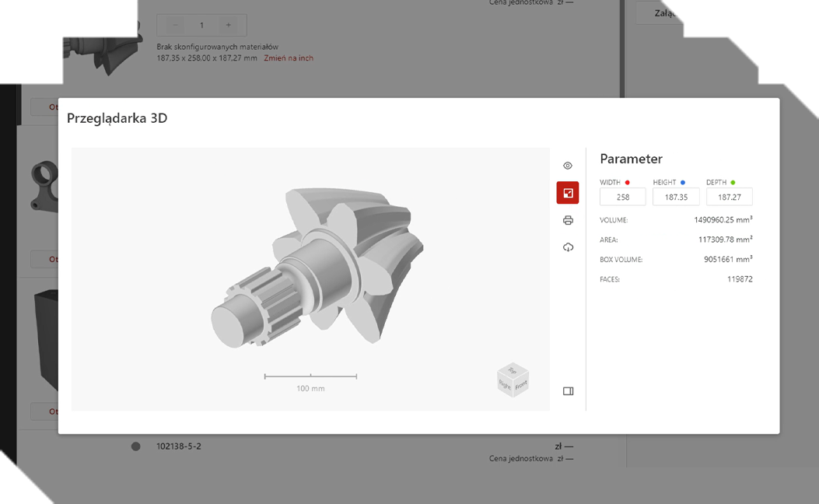Screen dimensions: 819x504
Task: Click the WIDTH value field
Action: [622, 198]
